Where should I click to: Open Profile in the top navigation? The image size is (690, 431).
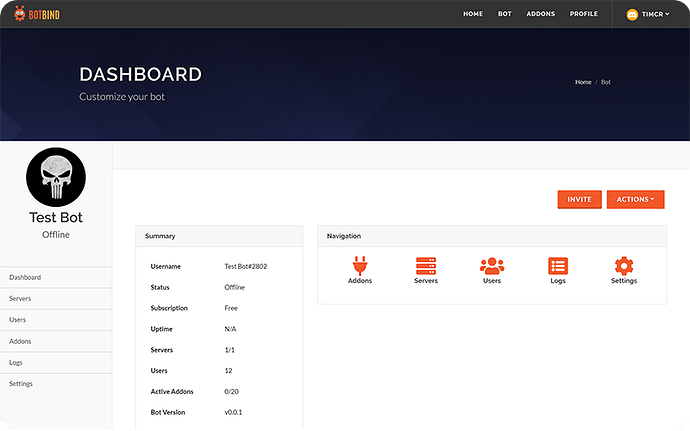(x=584, y=14)
